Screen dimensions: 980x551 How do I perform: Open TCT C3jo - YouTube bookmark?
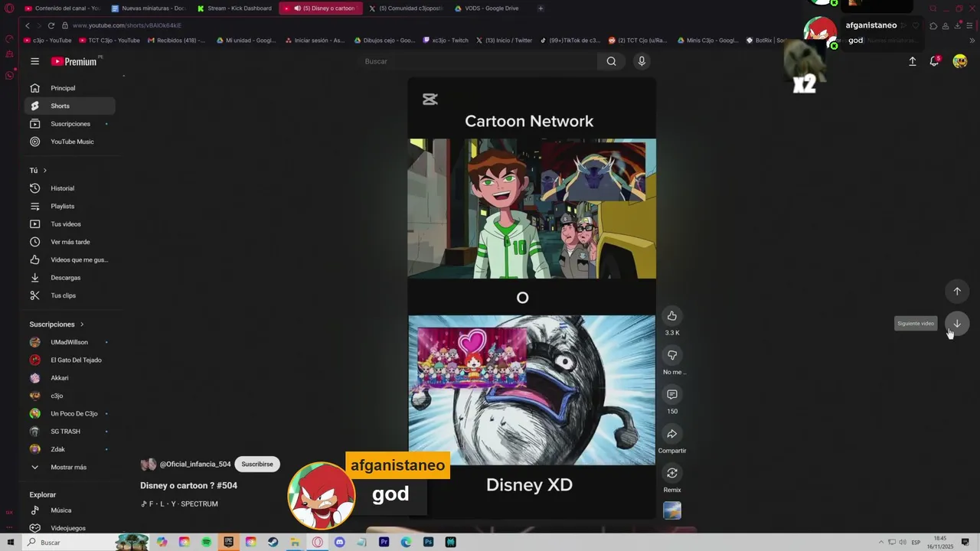[109, 41]
